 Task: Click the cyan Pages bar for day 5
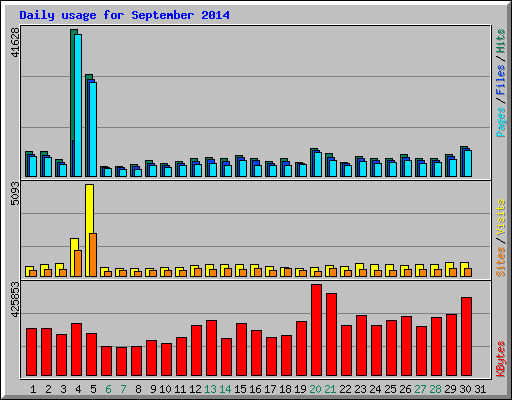tap(93, 129)
